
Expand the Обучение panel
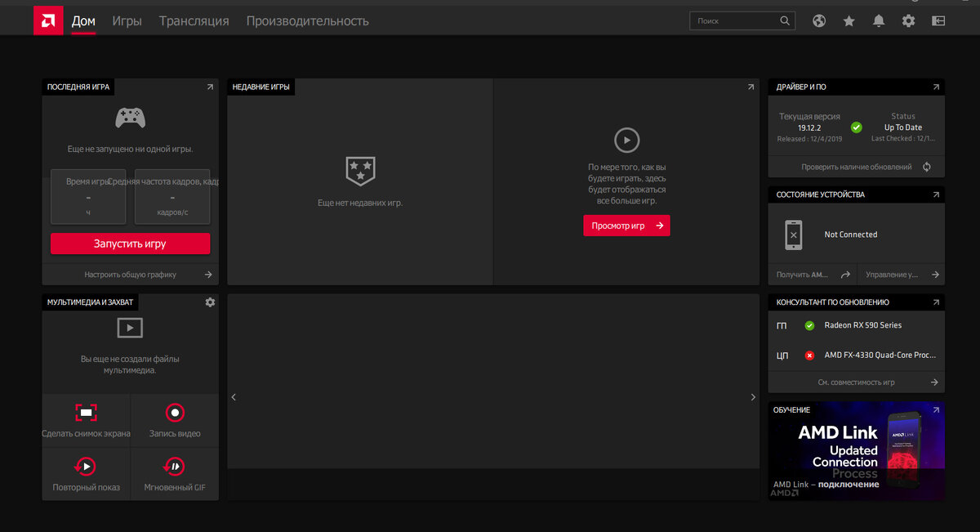click(936, 409)
